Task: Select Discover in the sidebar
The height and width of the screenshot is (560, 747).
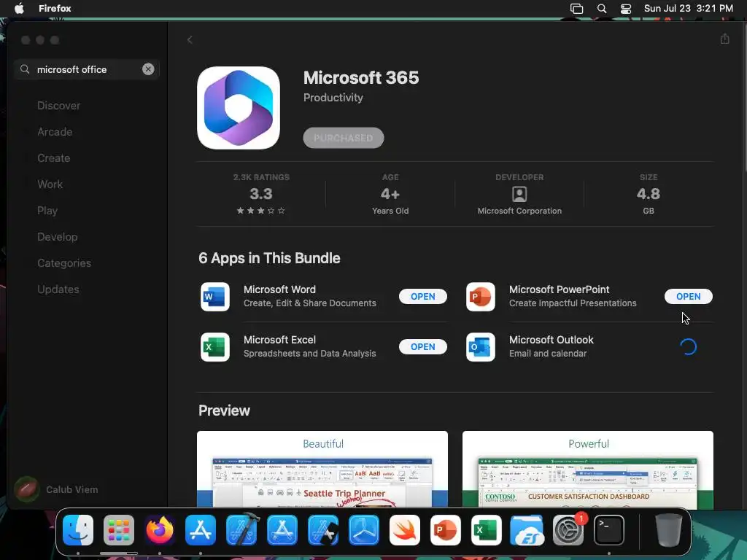Action: coord(58,106)
